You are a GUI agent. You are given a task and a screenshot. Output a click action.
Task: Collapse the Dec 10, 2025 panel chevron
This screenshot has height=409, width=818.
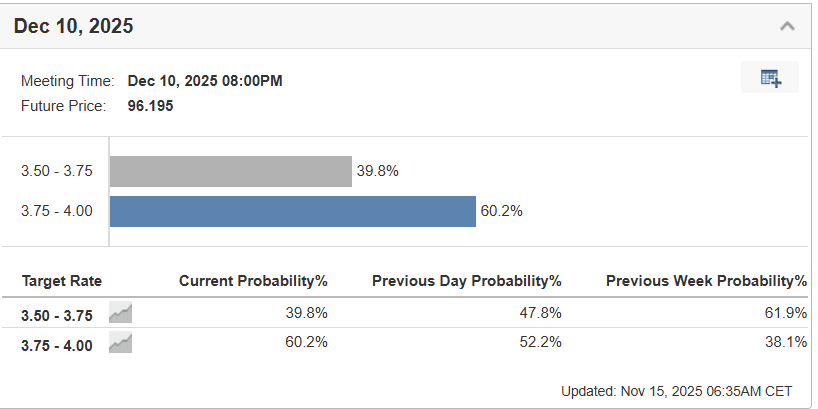tap(787, 26)
